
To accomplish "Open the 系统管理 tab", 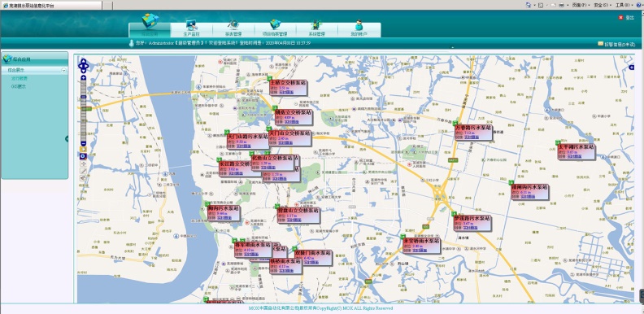I will pos(317,28).
